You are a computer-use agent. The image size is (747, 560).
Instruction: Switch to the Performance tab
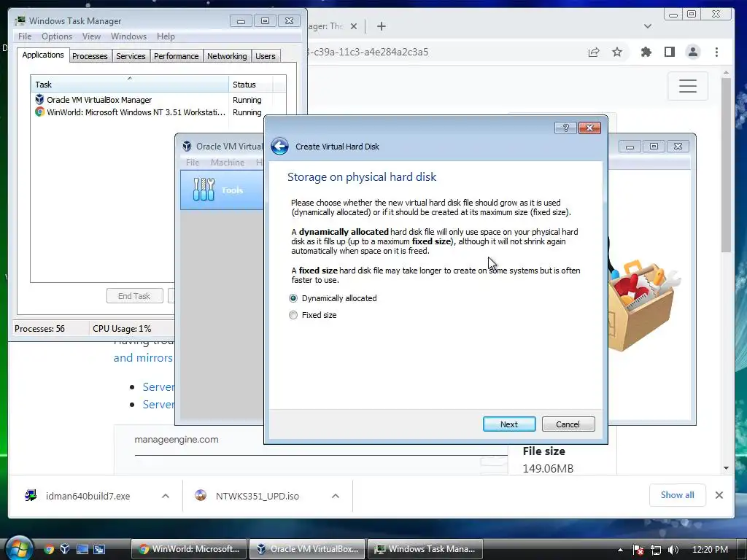(x=177, y=56)
